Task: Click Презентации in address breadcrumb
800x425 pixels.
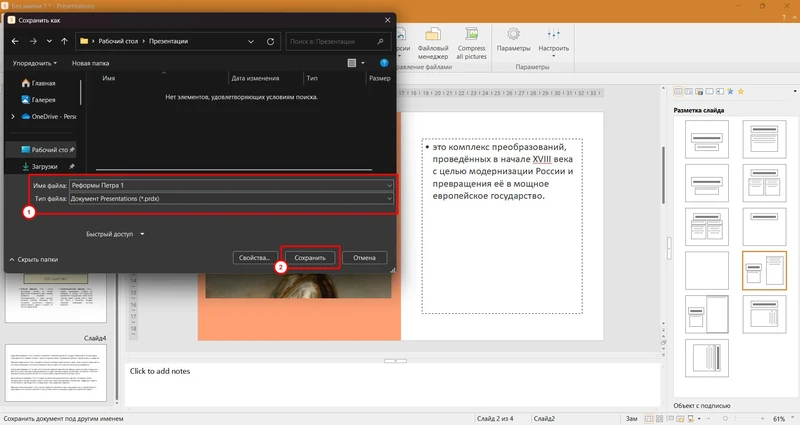Action: tap(168, 41)
